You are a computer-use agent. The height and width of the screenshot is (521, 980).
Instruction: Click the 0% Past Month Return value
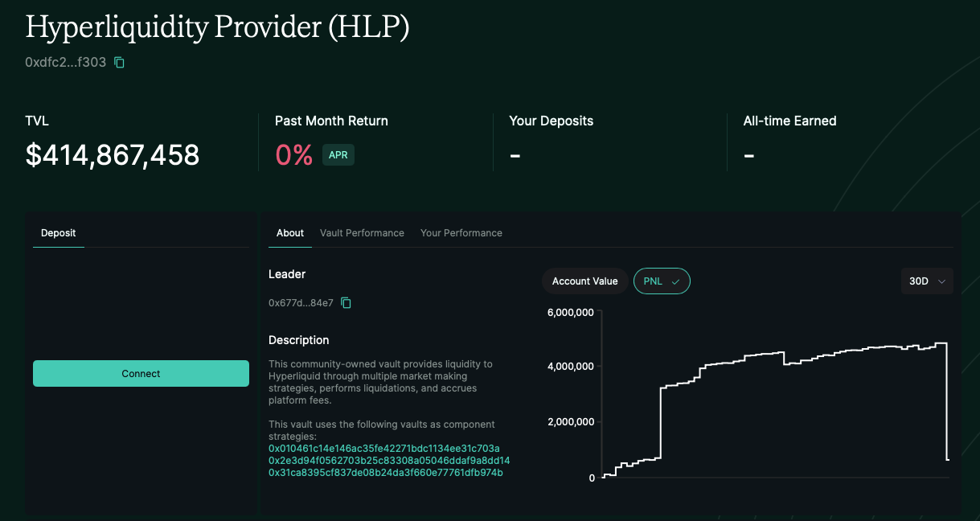(x=293, y=154)
